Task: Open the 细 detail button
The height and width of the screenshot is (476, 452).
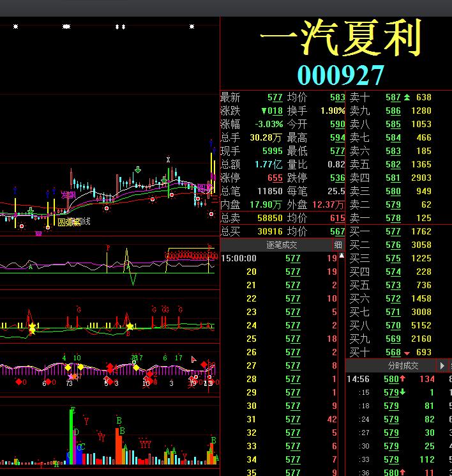Action: (338, 245)
